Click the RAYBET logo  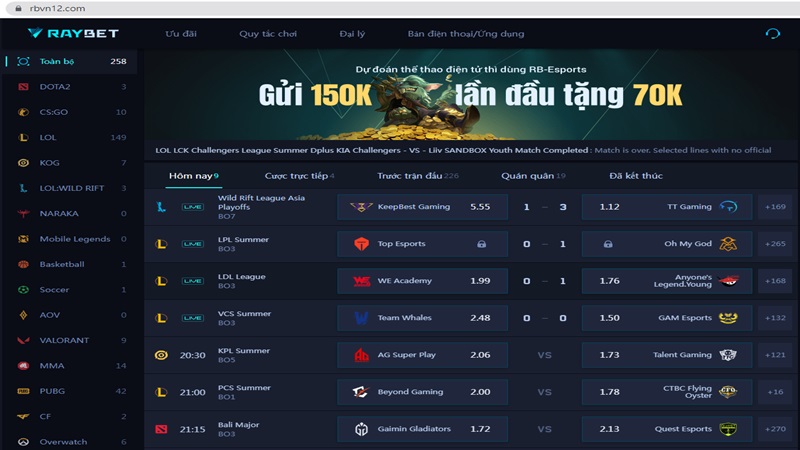point(73,34)
